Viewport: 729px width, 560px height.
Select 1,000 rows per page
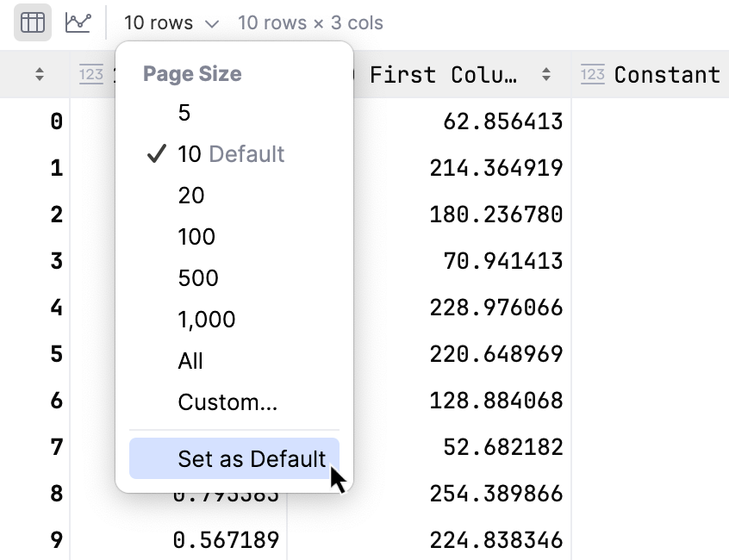point(207,319)
